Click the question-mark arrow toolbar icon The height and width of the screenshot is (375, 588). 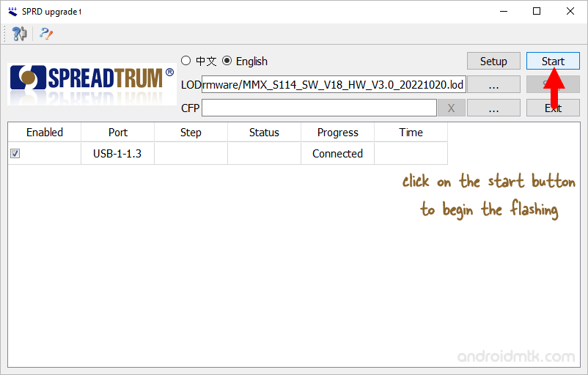click(20, 34)
